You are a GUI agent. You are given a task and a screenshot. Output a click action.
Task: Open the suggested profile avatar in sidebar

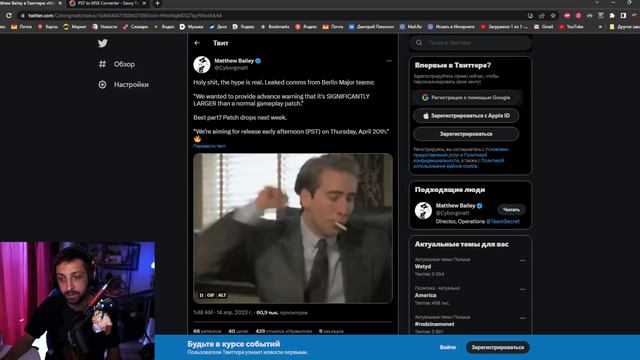click(423, 211)
